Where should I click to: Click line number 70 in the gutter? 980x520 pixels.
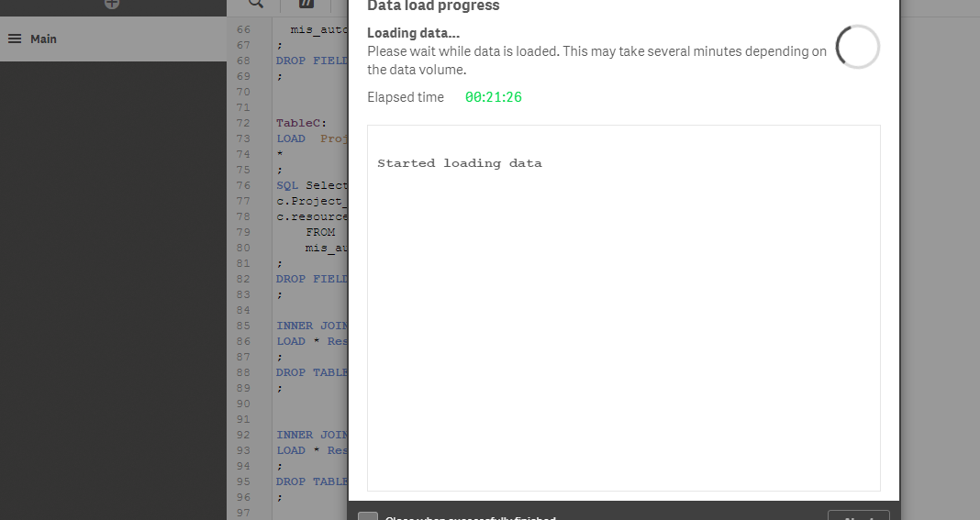(243, 92)
